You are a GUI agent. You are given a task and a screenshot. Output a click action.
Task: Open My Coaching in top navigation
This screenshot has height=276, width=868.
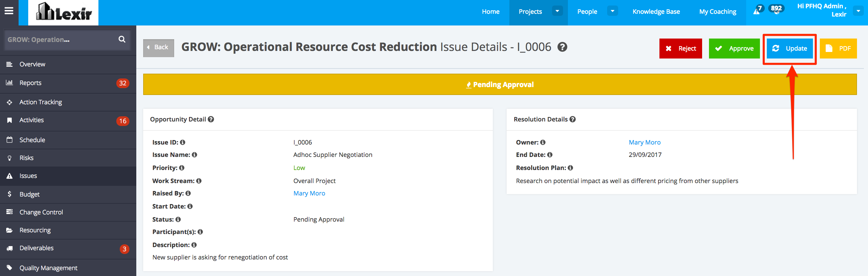tap(718, 11)
